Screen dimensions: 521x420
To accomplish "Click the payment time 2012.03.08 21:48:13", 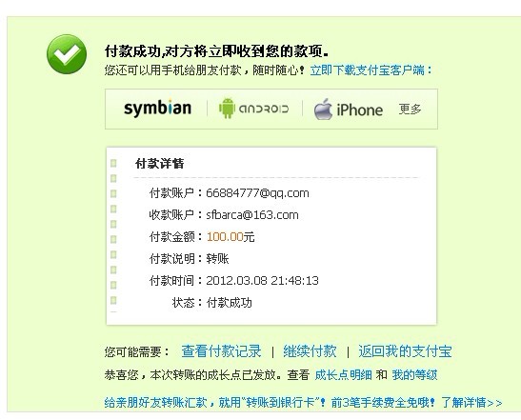I will [x=262, y=281].
